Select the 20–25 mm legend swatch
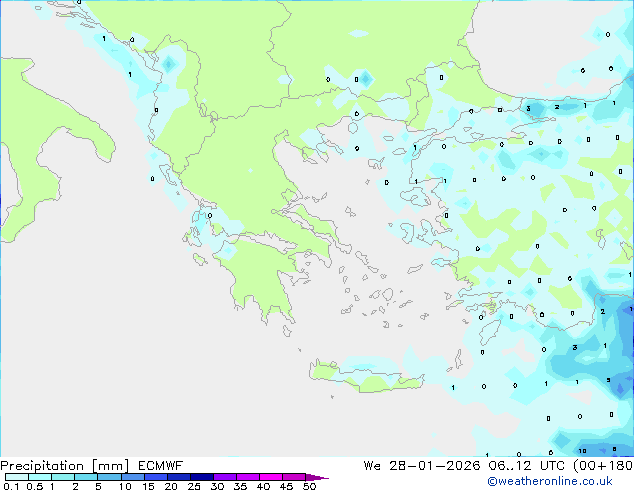The image size is (634, 490). pyautogui.click(x=178, y=477)
